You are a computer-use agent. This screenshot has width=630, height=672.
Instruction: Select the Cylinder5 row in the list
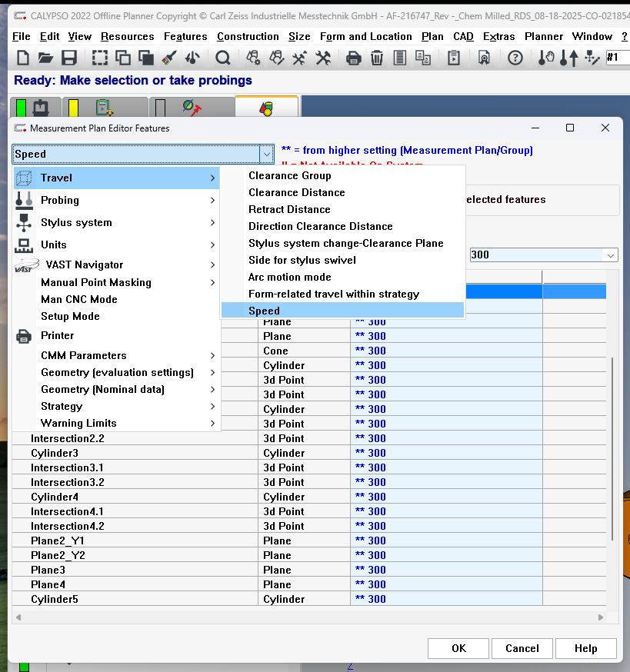click(55, 599)
